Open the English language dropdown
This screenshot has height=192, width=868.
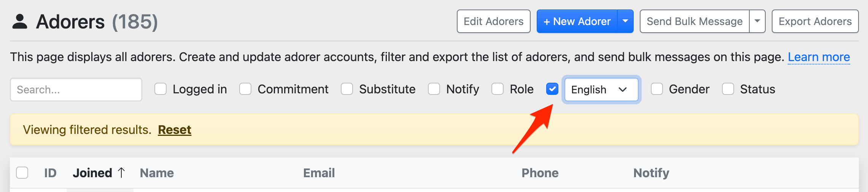(601, 90)
